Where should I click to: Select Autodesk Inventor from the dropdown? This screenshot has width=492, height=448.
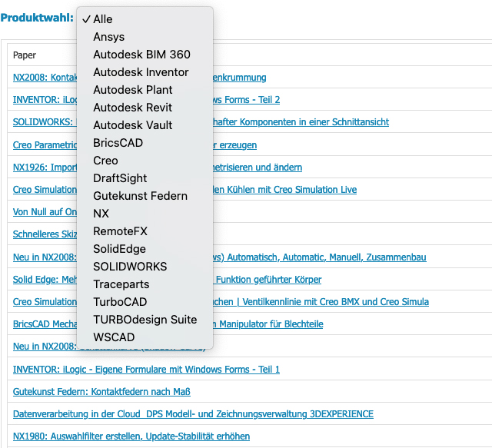(x=145, y=72)
